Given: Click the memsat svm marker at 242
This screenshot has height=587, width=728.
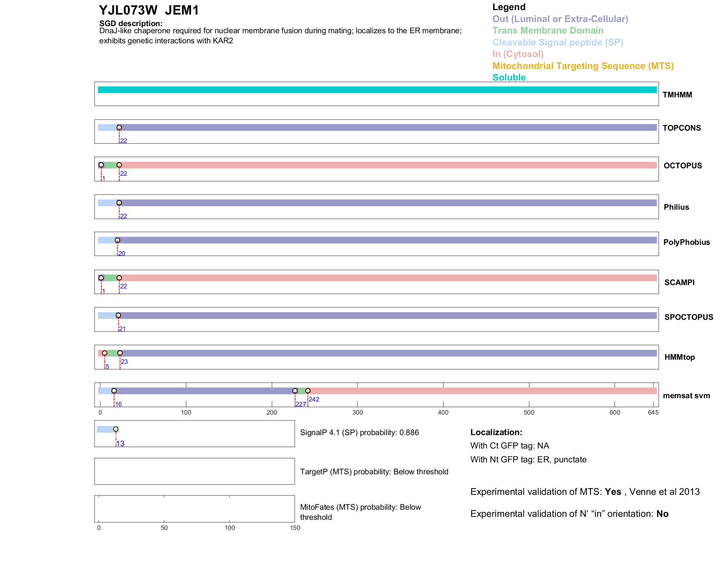Looking at the screenshot, I should point(308,391).
